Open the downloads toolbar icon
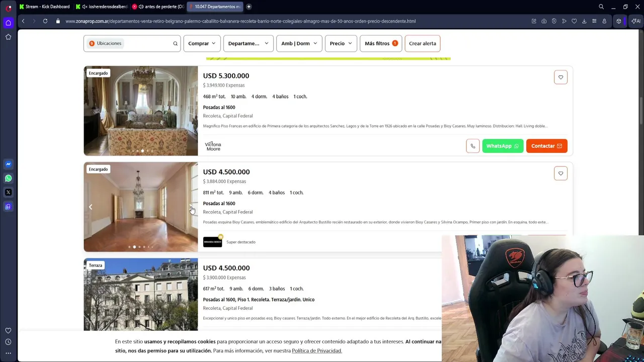The height and width of the screenshot is (362, 644). 584,21
